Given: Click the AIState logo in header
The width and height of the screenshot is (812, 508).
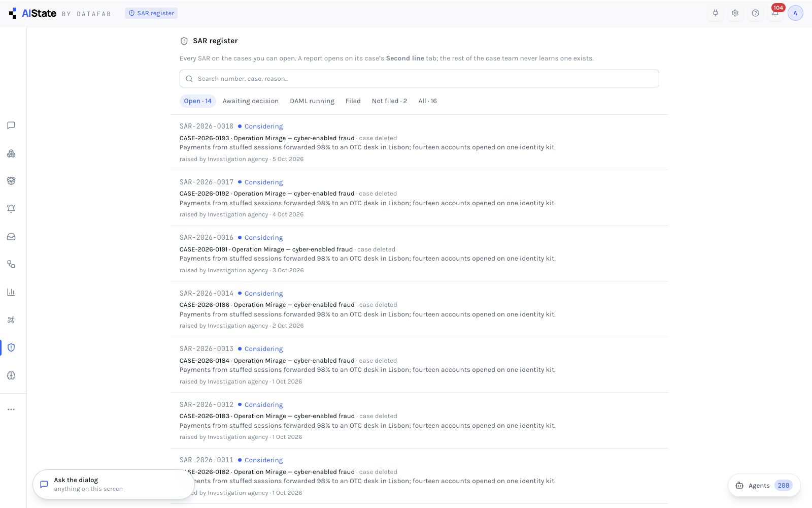Looking at the screenshot, I should point(33,13).
